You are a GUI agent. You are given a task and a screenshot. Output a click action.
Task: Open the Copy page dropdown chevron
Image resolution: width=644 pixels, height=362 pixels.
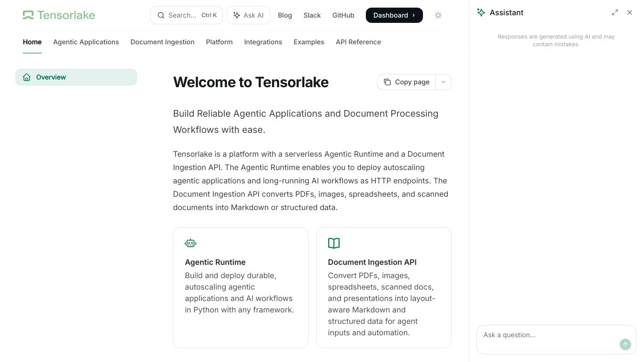click(443, 82)
